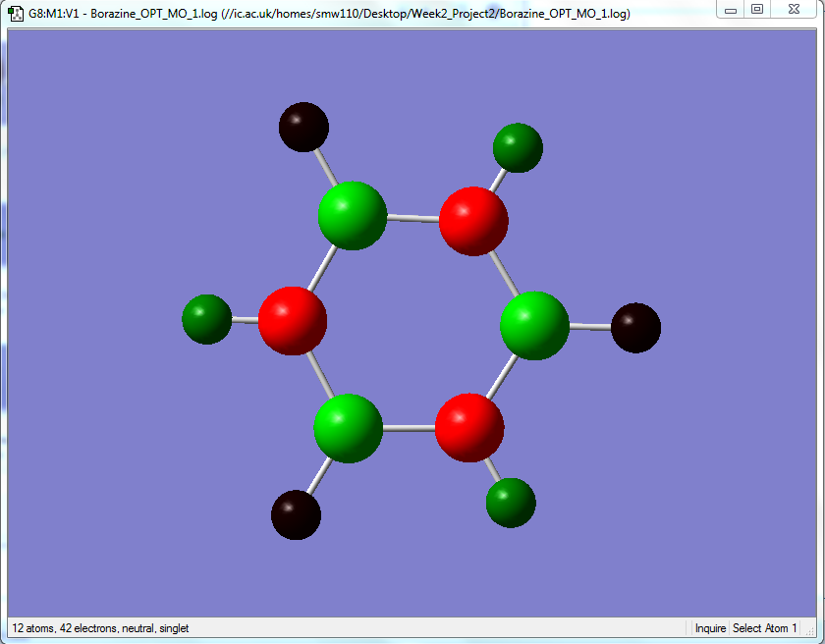Minimize the Borazine molecule view window

[x=731, y=9]
